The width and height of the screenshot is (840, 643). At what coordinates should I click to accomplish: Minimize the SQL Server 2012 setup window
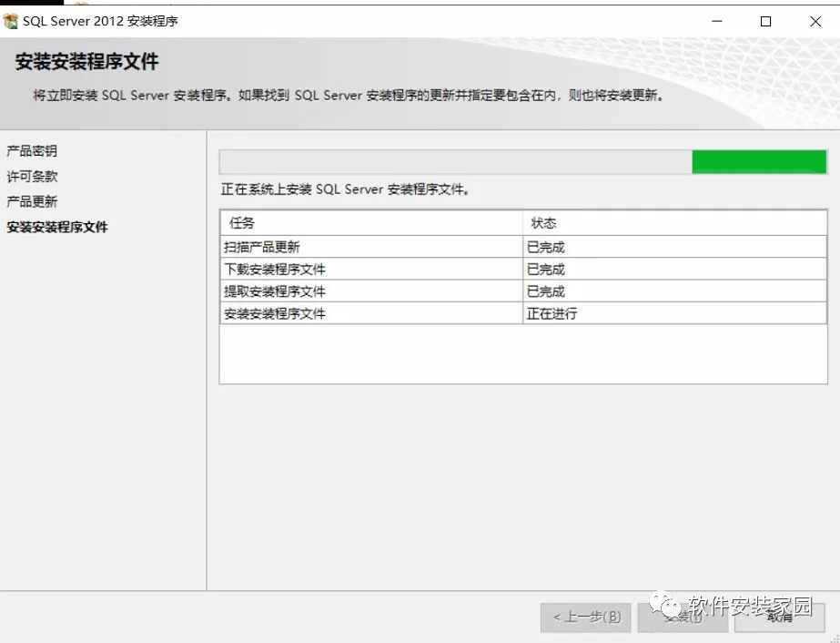pos(717,22)
